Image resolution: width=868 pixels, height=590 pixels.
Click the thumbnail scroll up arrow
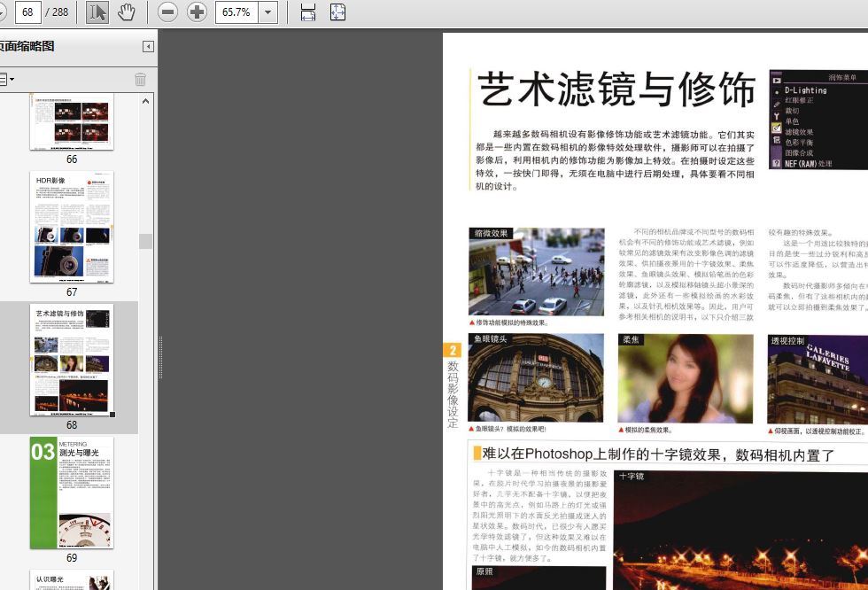[145, 101]
